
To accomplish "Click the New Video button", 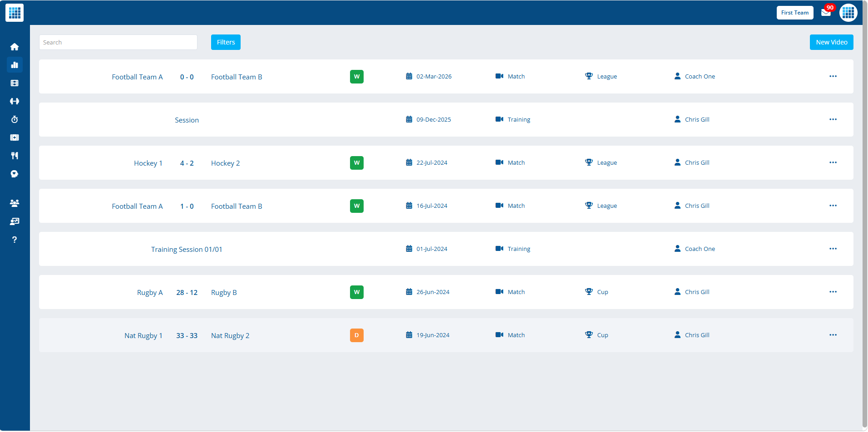I will pyautogui.click(x=831, y=42).
